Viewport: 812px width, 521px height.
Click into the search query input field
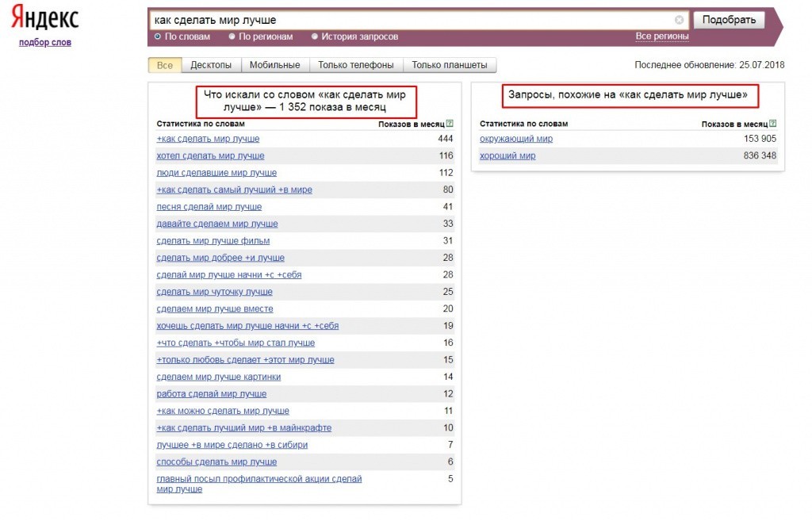(412, 21)
